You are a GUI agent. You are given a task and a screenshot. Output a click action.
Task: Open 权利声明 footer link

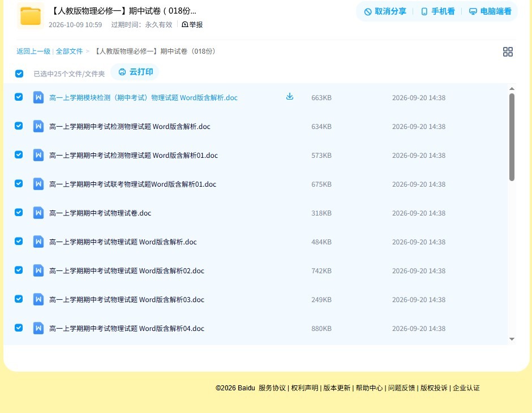(x=304, y=388)
